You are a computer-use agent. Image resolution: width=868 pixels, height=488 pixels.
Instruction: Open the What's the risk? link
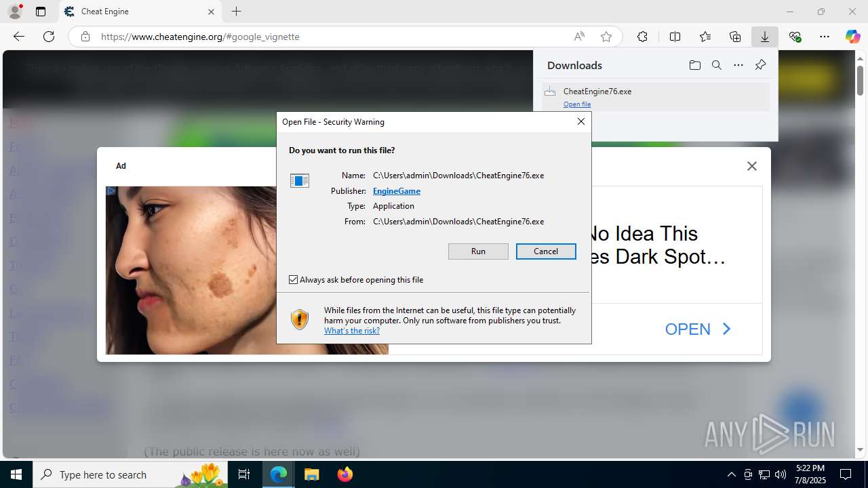pyautogui.click(x=352, y=331)
